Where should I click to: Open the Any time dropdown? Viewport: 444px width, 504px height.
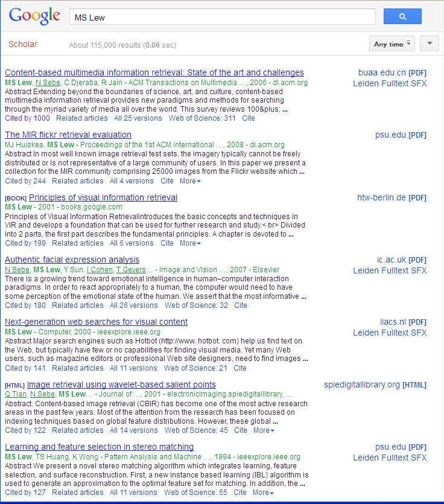tap(392, 43)
